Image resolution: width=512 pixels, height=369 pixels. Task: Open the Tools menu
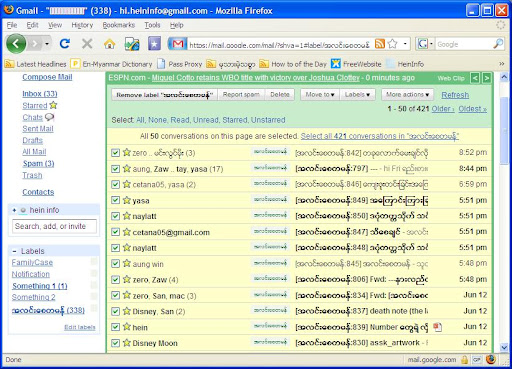tap(152, 25)
